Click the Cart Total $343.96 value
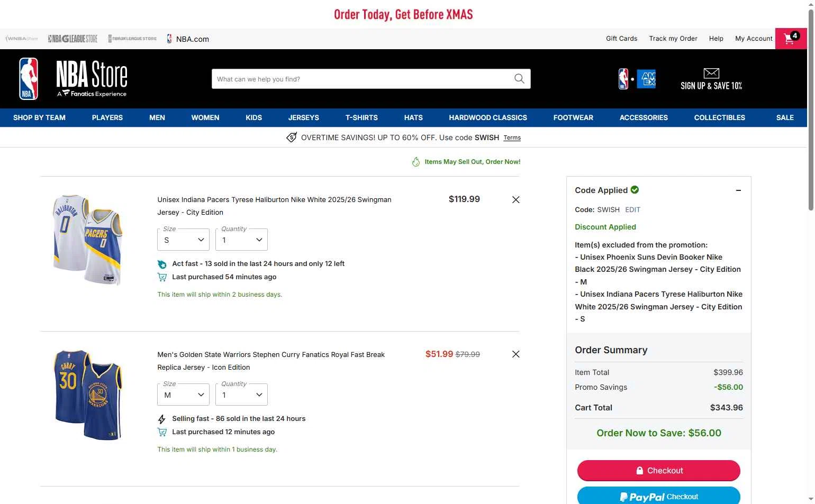Screen dimensions: 815x504 point(726,408)
